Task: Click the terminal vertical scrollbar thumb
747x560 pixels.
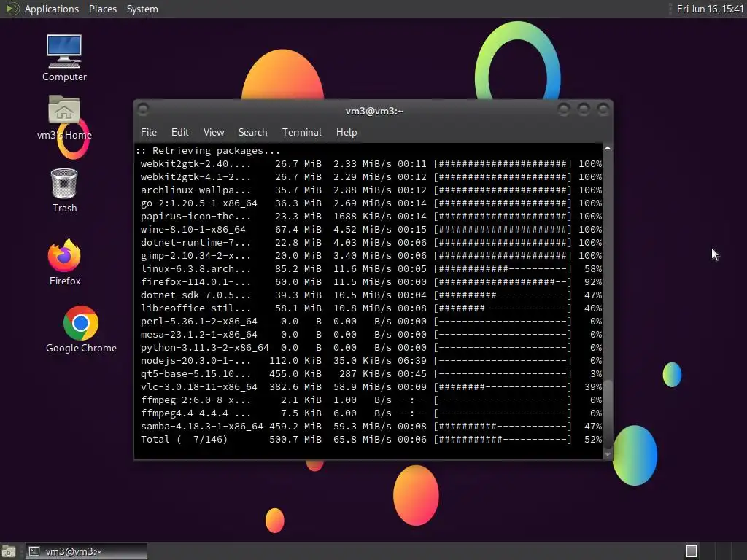Action: click(608, 414)
